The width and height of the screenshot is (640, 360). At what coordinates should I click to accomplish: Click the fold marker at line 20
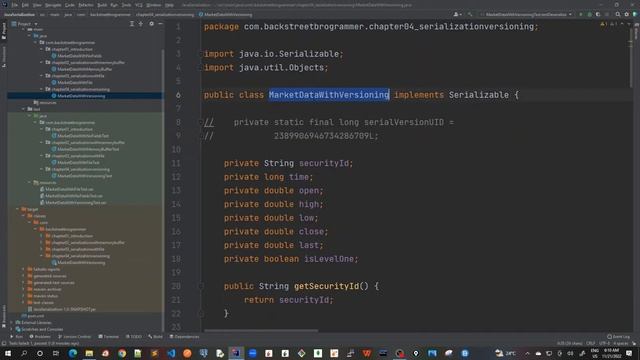(201, 286)
